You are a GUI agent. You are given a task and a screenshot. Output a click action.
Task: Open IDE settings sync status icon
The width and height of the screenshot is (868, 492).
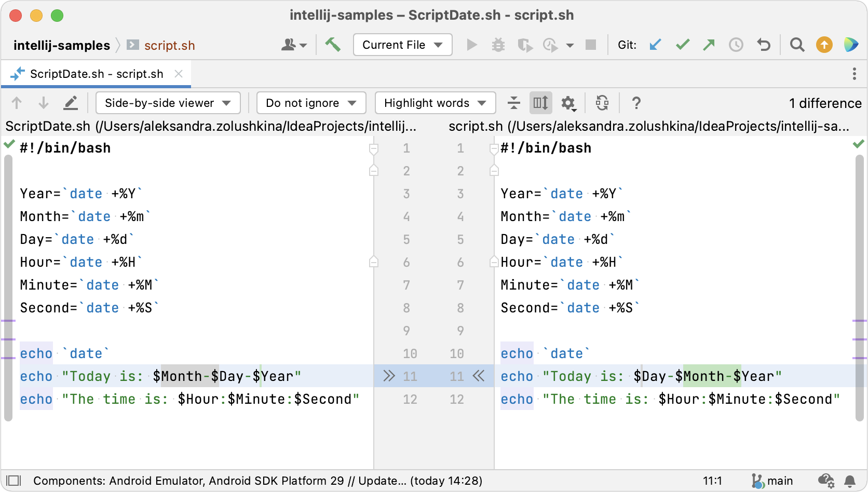826,481
